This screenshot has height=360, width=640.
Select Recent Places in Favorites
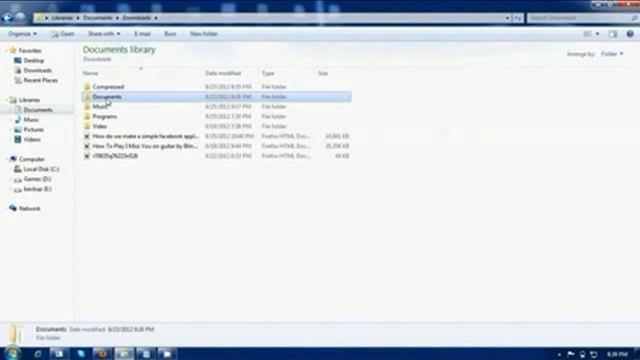[40, 80]
